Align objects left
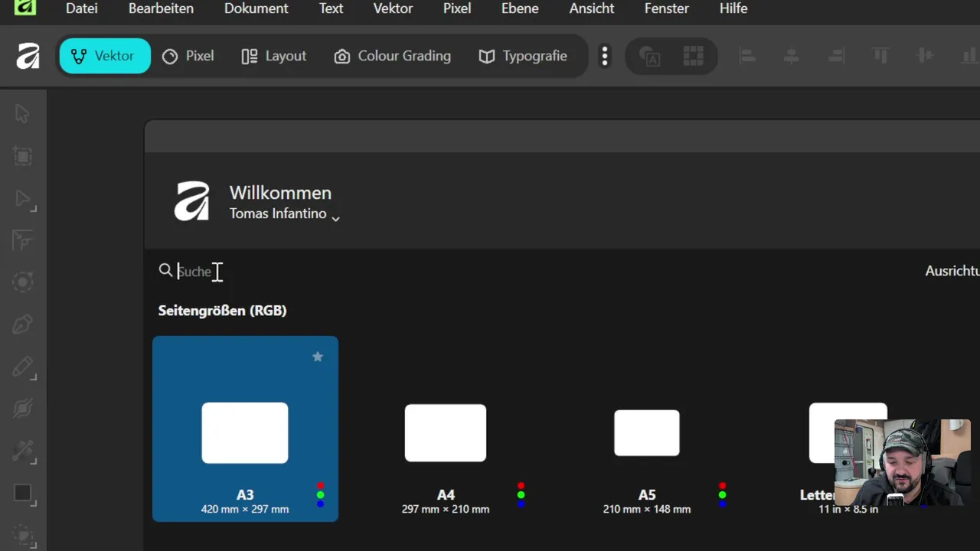The height and width of the screenshot is (551, 980). coord(748,56)
